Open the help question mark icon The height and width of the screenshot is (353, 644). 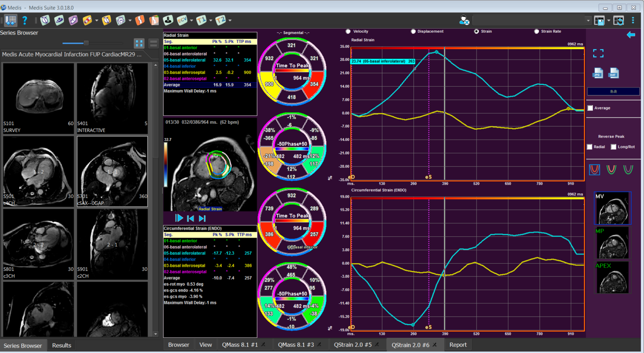[x=25, y=20]
